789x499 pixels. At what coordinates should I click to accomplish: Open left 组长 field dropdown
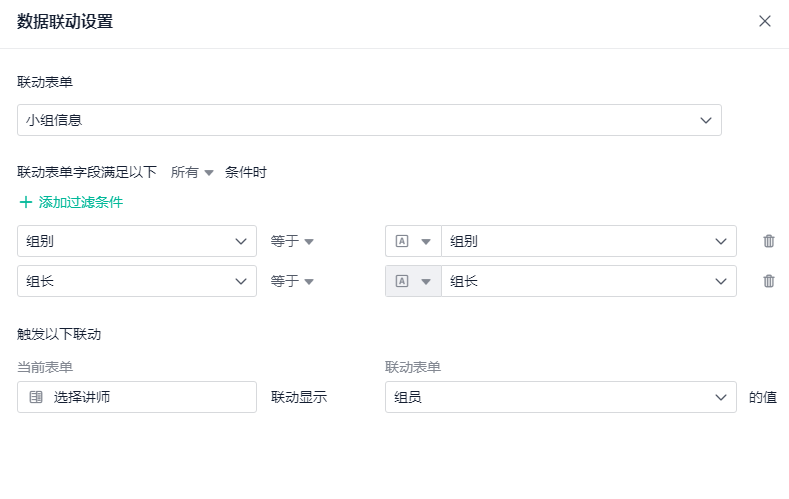(137, 281)
